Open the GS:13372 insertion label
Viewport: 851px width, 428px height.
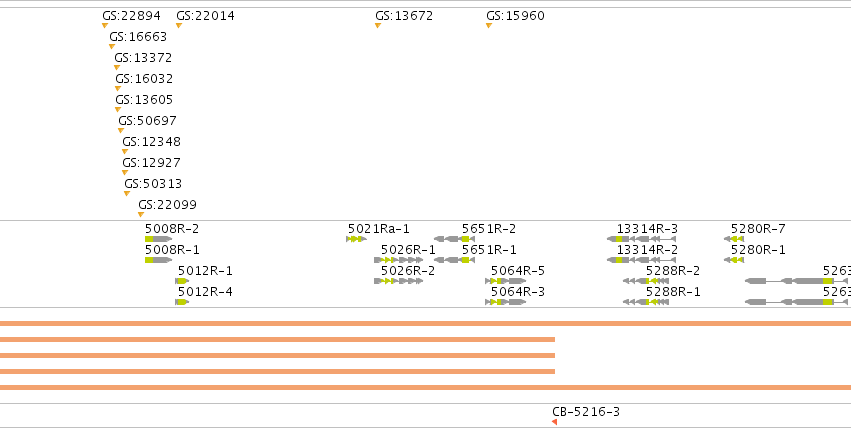pyautogui.click(x=143, y=58)
